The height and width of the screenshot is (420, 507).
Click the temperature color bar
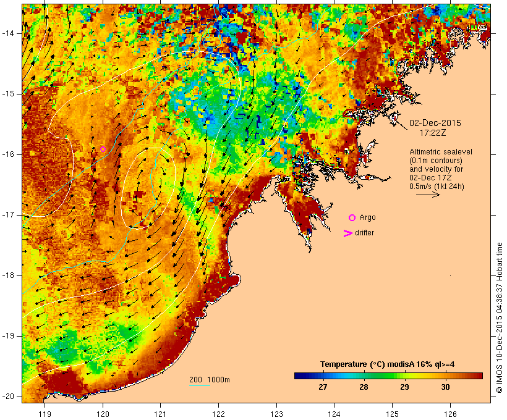388,376
